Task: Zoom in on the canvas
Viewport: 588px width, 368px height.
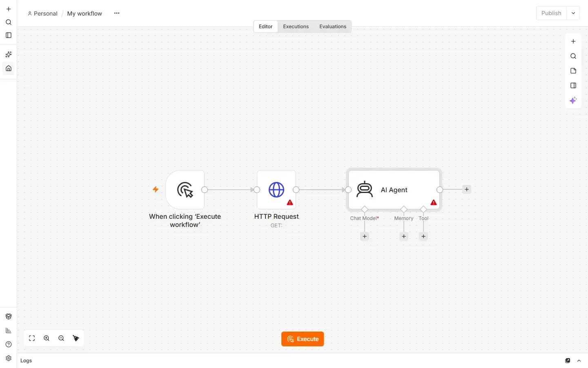Action: point(47,338)
